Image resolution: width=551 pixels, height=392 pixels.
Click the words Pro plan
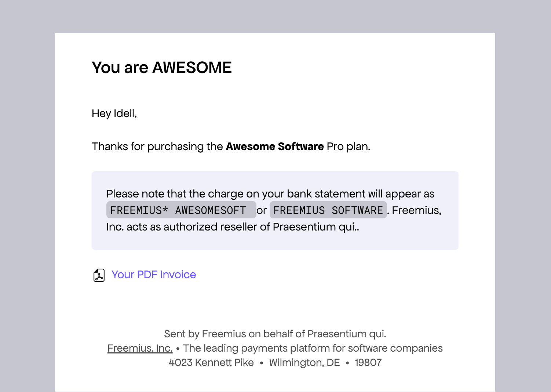[x=348, y=146]
